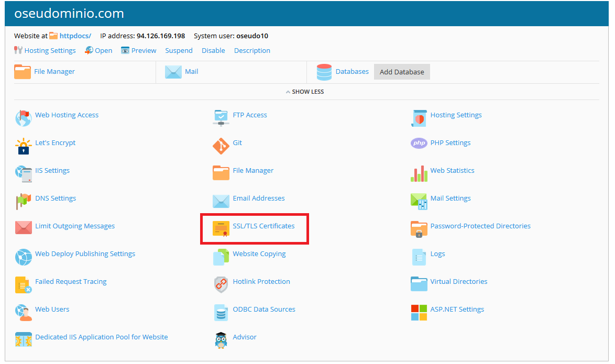Click the Suspend link
The width and height of the screenshot is (615, 364).
pyautogui.click(x=179, y=51)
